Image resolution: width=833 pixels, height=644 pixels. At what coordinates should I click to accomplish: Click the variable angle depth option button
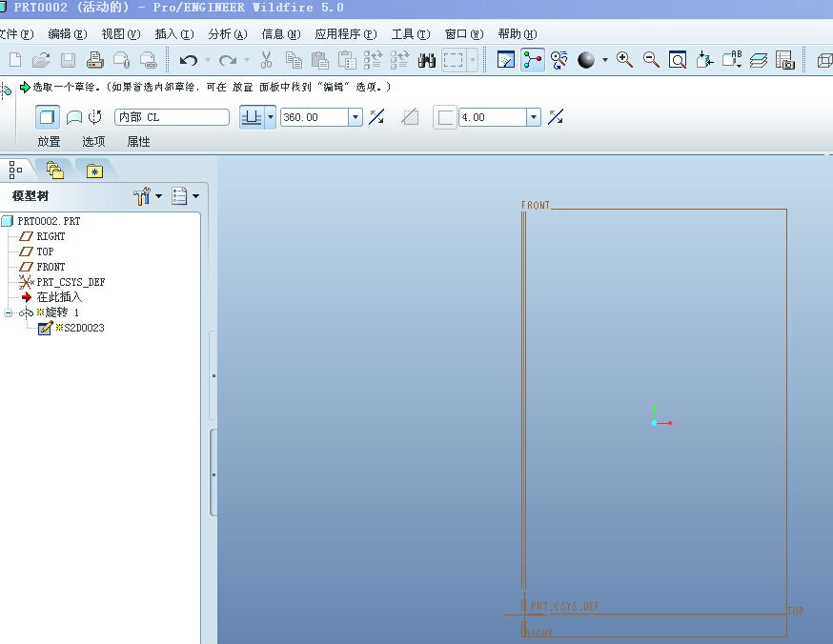tap(252, 117)
